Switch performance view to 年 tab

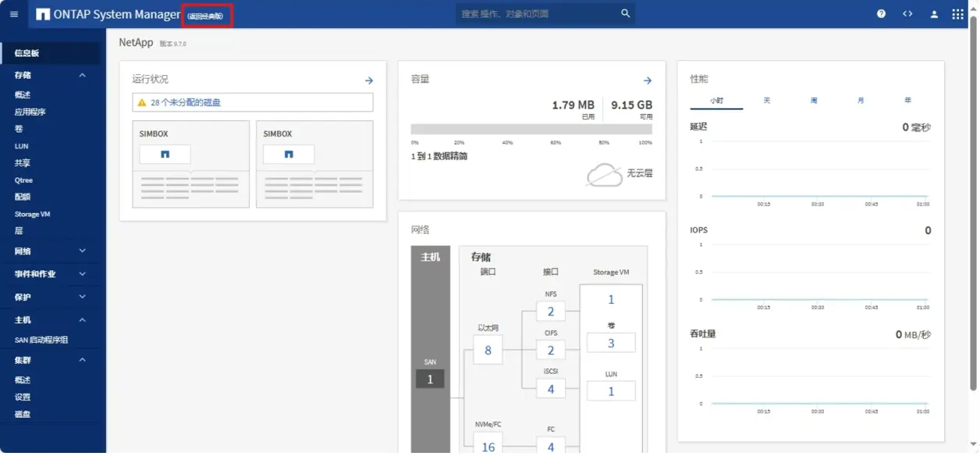[x=907, y=101]
